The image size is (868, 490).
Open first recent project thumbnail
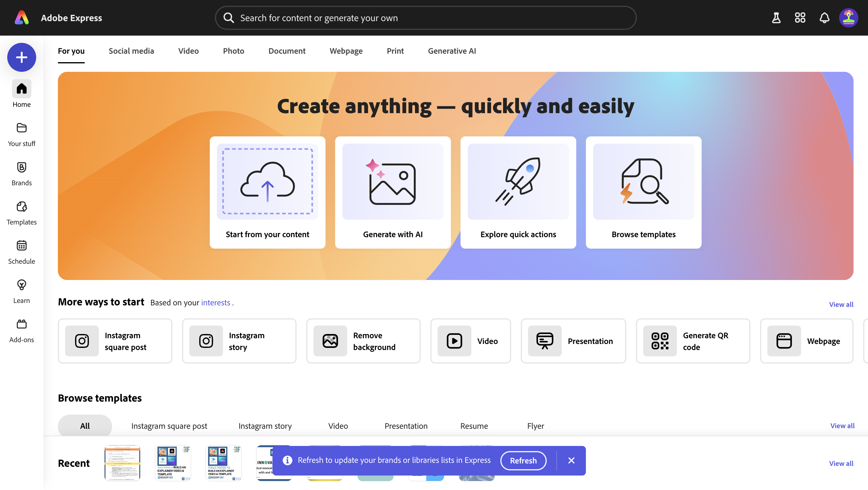(122, 463)
